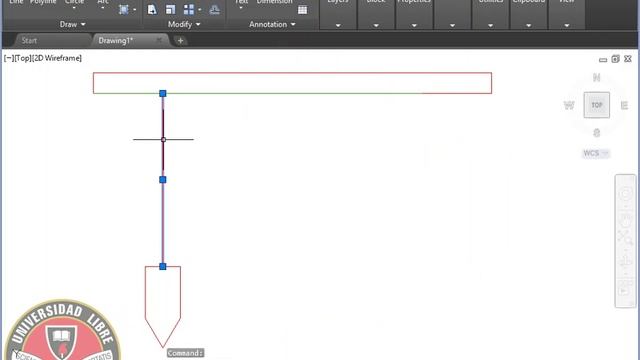The height and width of the screenshot is (360, 640).
Task: Open the WCS coordinate system dropdown
Action: tap(596, 153)
